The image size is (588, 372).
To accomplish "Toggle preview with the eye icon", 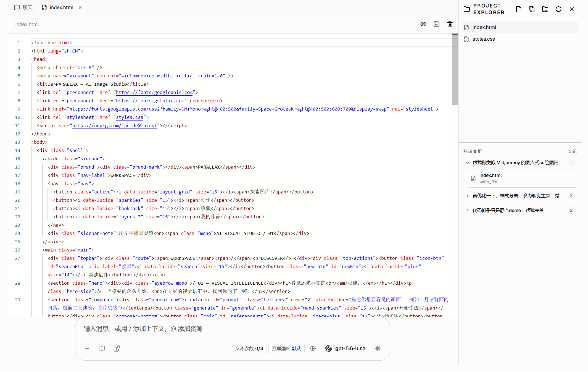I will pos(423,24).
